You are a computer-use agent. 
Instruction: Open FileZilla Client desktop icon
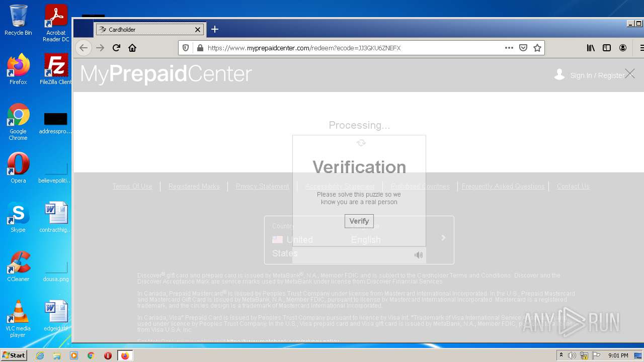click(56, 69)
